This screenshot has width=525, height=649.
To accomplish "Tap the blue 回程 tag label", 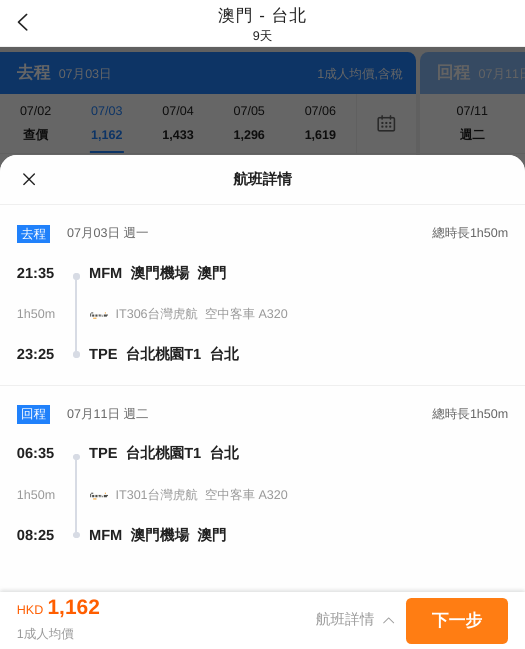I will [x=34, y=414].
